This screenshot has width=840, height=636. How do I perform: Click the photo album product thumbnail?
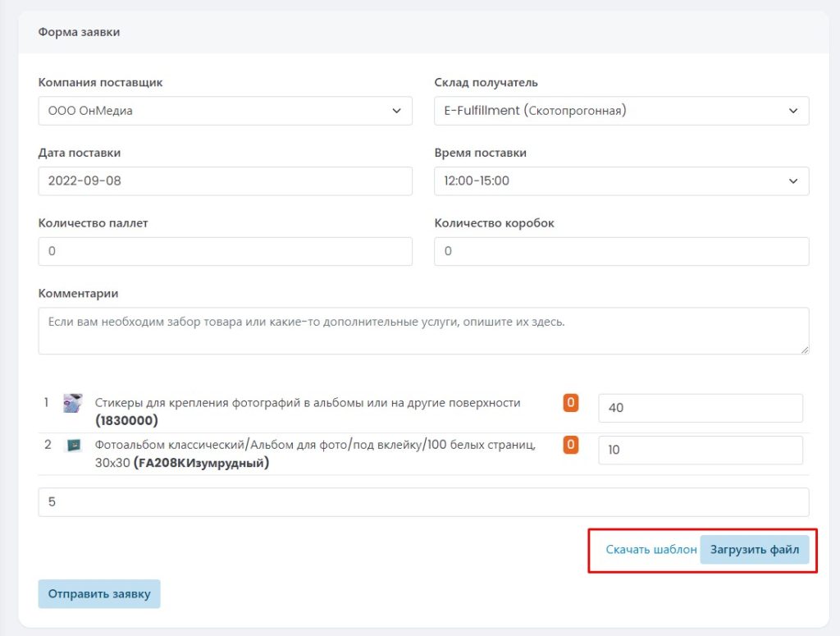coord(73,446)
